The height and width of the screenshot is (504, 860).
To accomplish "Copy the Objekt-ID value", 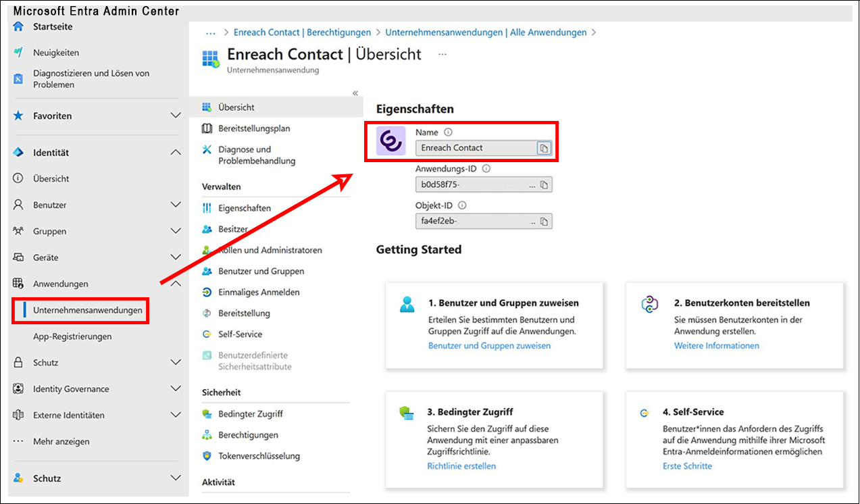I will pos(544,221).
